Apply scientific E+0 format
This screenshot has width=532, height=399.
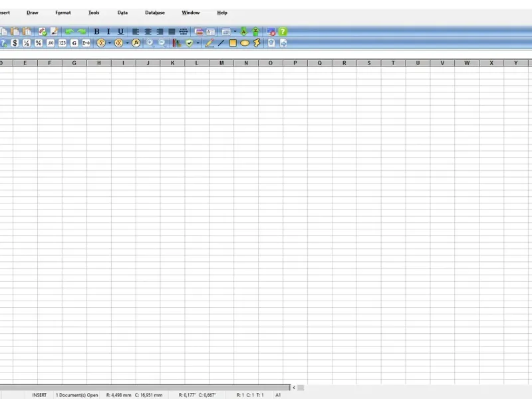point(86,43)
